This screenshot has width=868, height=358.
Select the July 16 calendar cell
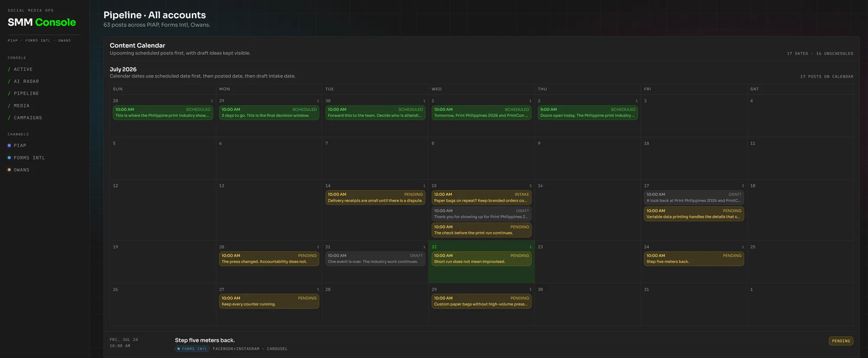[588, 210]
